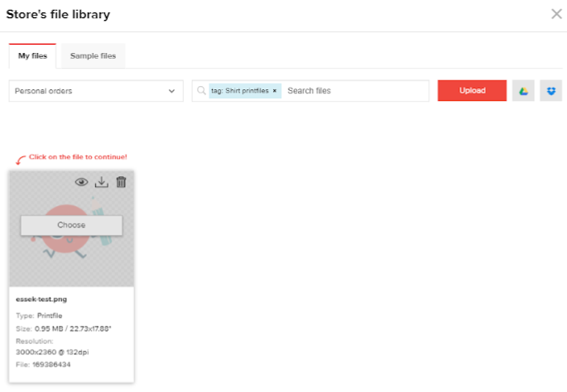567x392 pixels.
Task: Open the Personal orders dropdown
Action: (x=96, y=91)
